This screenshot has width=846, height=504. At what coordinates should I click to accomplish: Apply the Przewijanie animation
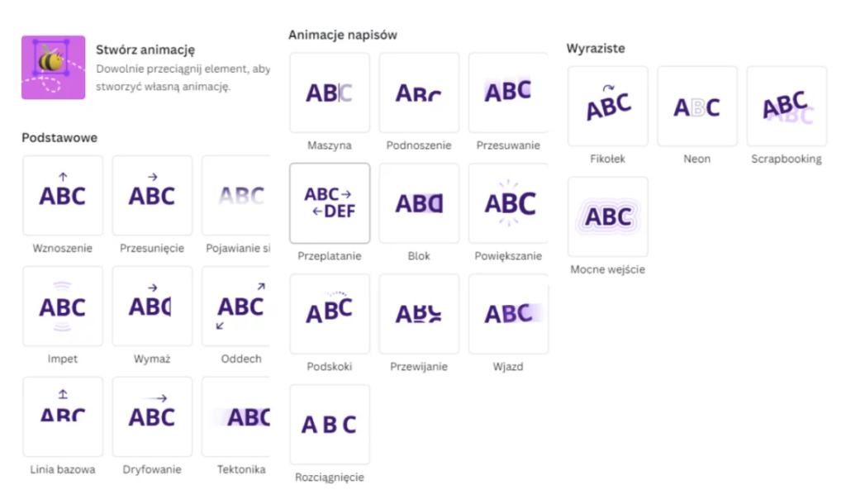point(419,314)
